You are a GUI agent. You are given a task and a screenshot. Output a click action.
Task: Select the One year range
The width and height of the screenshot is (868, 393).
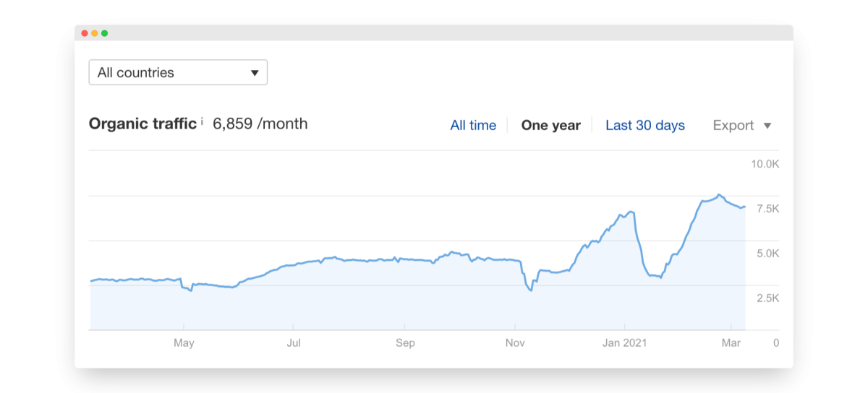(x=550, y=126)
